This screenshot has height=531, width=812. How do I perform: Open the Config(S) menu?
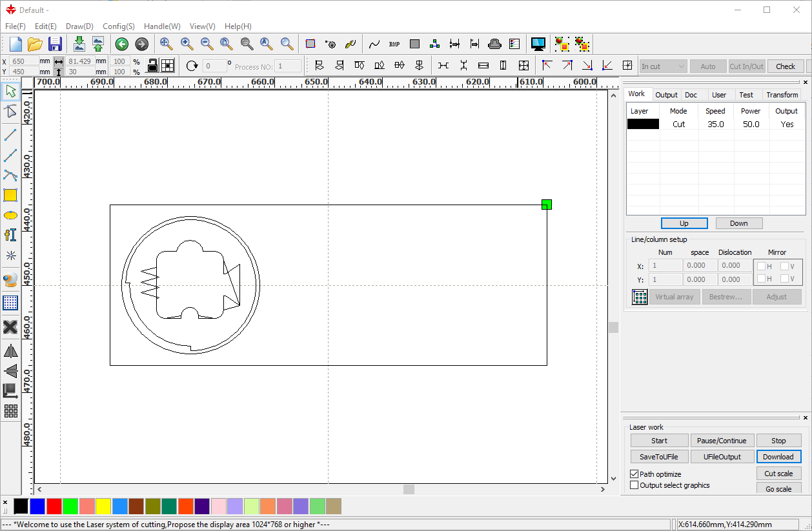[x=118, y=26]
